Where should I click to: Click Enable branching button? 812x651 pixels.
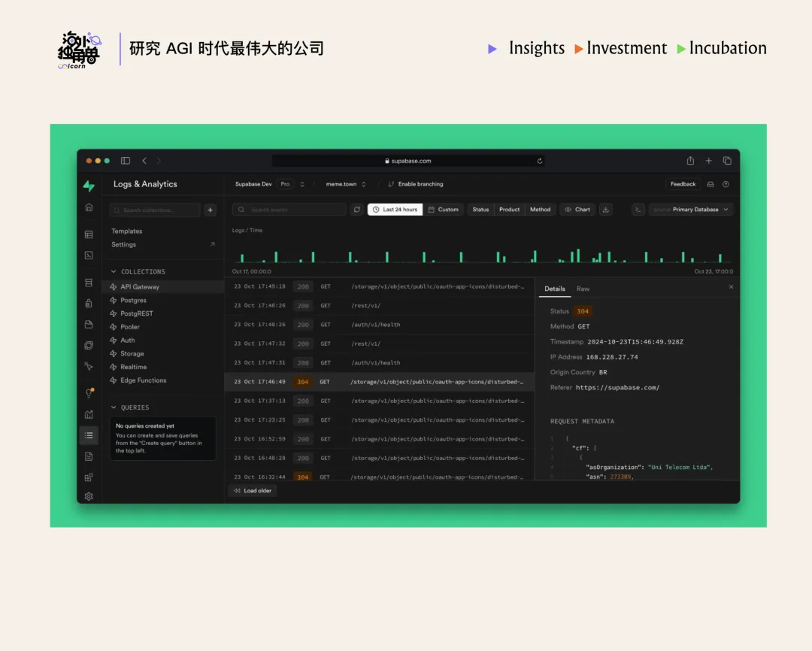(415, 184)
